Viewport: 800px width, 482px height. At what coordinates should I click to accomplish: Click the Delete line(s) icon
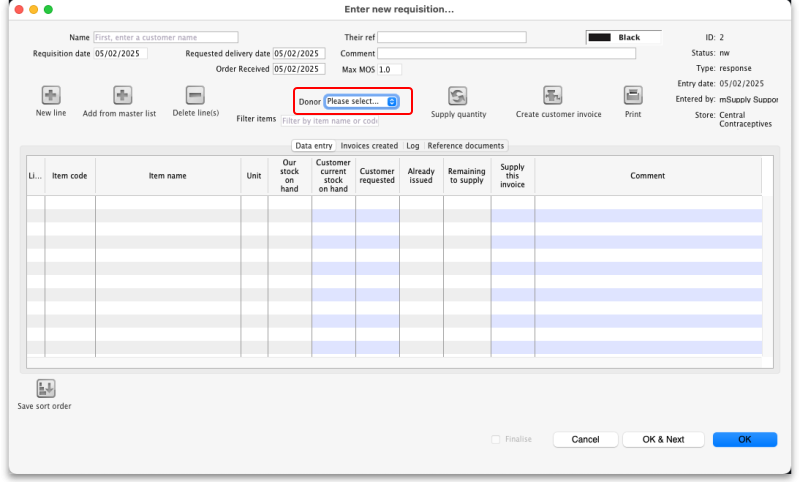[x=196, y=96]
